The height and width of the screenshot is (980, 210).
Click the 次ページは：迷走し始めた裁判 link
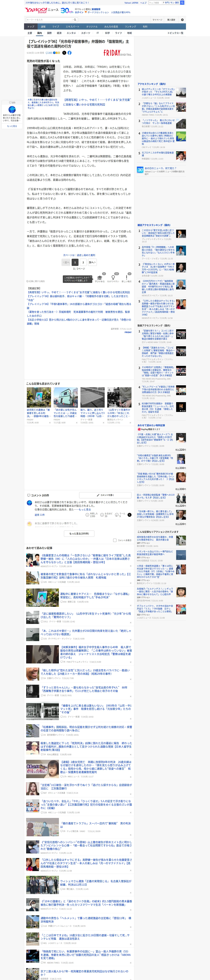pyautogui.click(x=79, y=255)
